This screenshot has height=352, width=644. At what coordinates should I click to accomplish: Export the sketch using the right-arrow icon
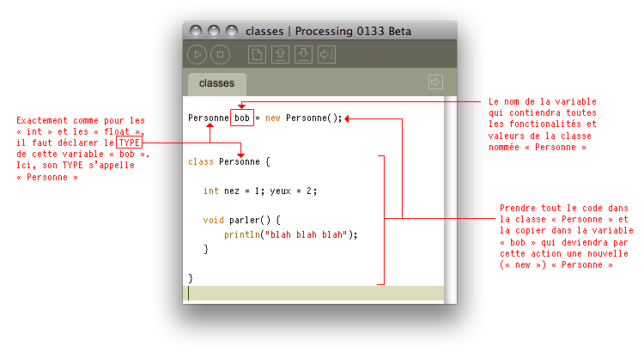coord(325,55)
